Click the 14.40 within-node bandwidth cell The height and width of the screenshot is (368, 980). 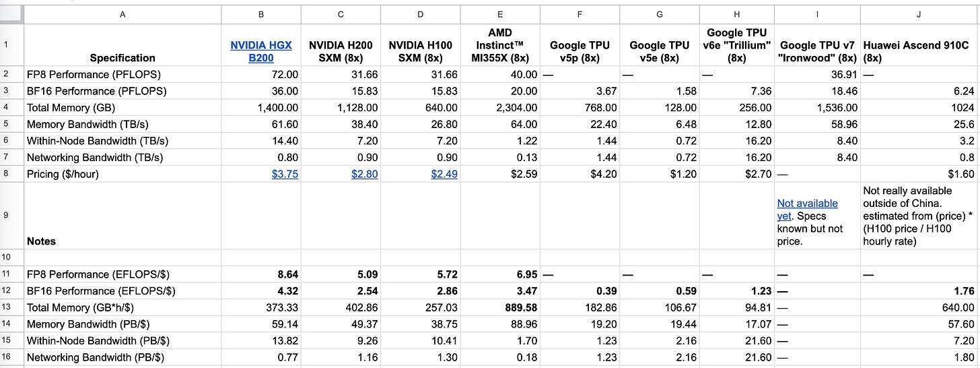click(261, 141)
